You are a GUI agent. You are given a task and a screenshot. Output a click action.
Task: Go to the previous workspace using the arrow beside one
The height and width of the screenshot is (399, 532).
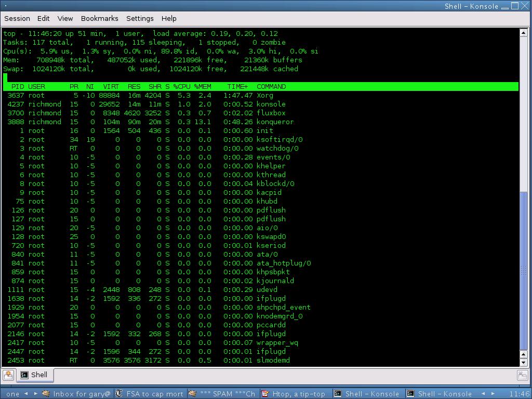26,394
